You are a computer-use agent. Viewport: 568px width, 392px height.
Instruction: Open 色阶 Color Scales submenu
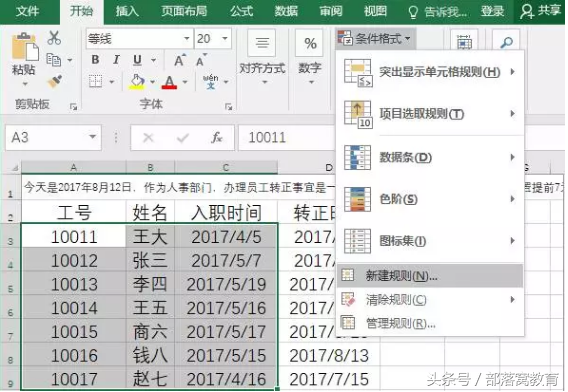(430, 199)
